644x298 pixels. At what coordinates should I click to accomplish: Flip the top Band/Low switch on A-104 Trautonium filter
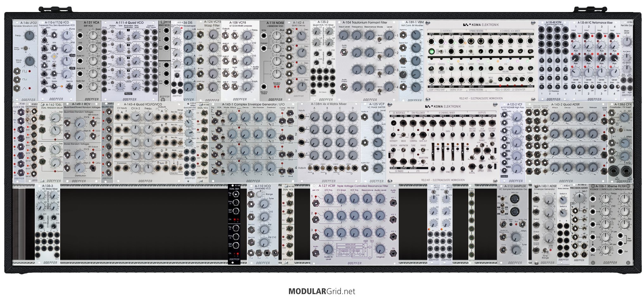pos(379,39)
